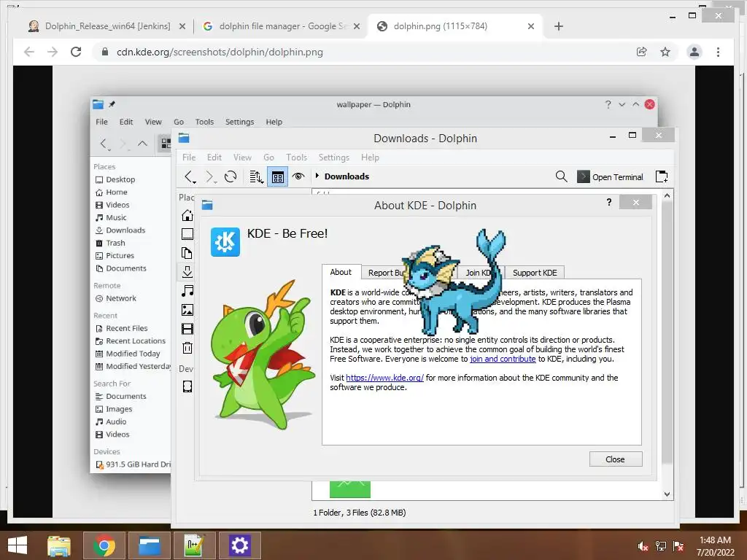The height and width of the screenshot is (560, 747).
Task: Click volume icon in system tray
Action: (x=643, y=545)
